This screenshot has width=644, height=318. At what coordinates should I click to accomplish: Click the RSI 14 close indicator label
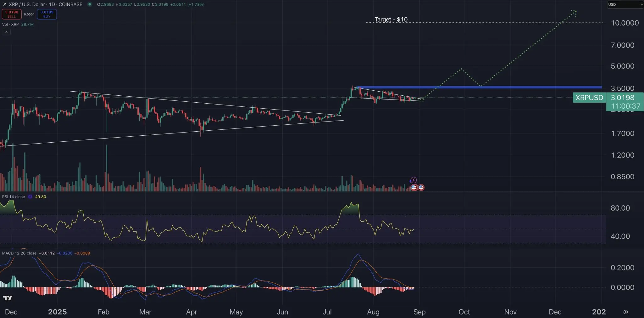[14, 196]
